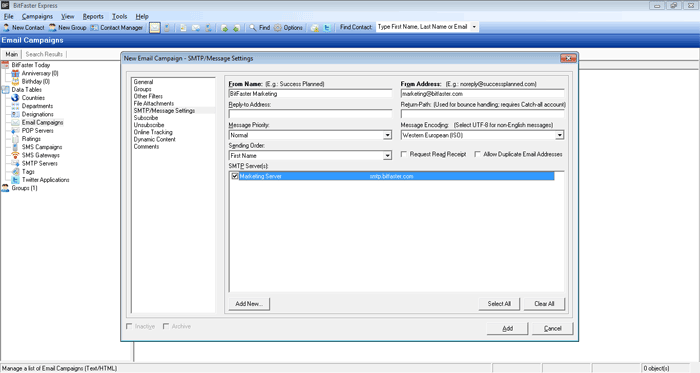Click the Tags icon in tree
This screenshot has height=373, width=700.
click(16, 172)
